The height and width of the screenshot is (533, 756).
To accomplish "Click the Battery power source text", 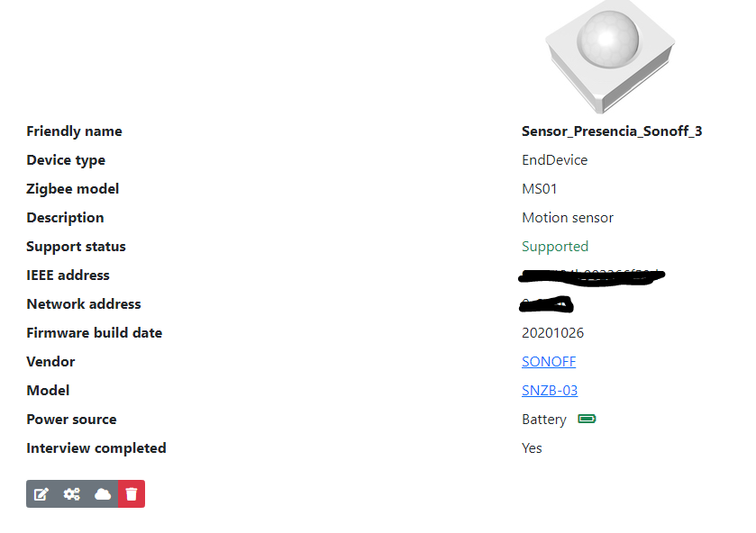I will pyautogui.click(x=544, y=419).
